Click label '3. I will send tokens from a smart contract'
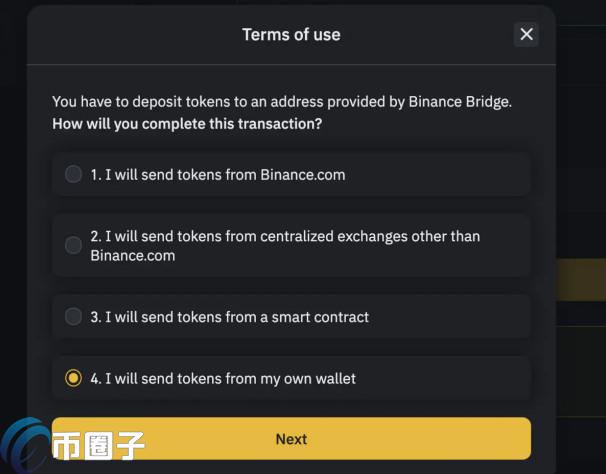This screenshot has width=606, height=474. pos(230,316)
